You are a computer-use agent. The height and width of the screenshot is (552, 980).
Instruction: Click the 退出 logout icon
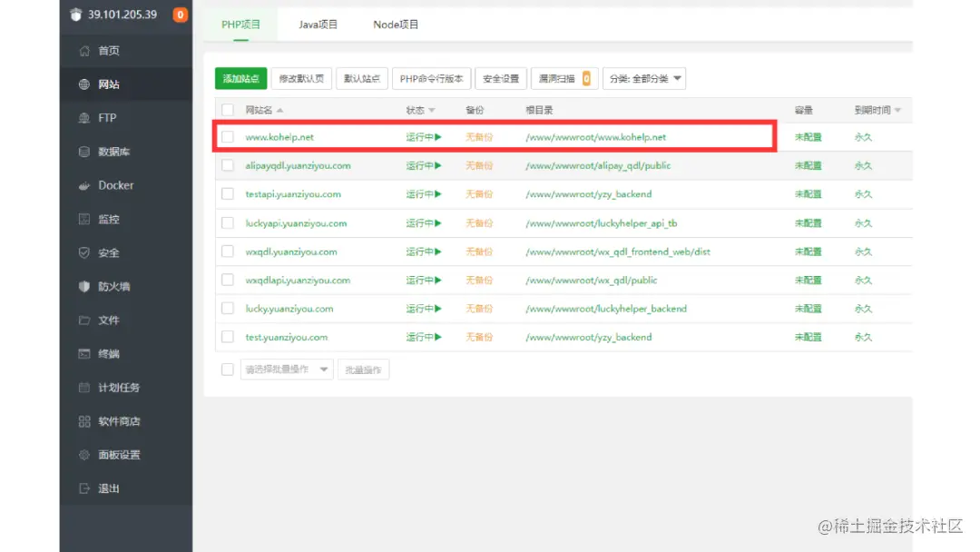[84, 488]
